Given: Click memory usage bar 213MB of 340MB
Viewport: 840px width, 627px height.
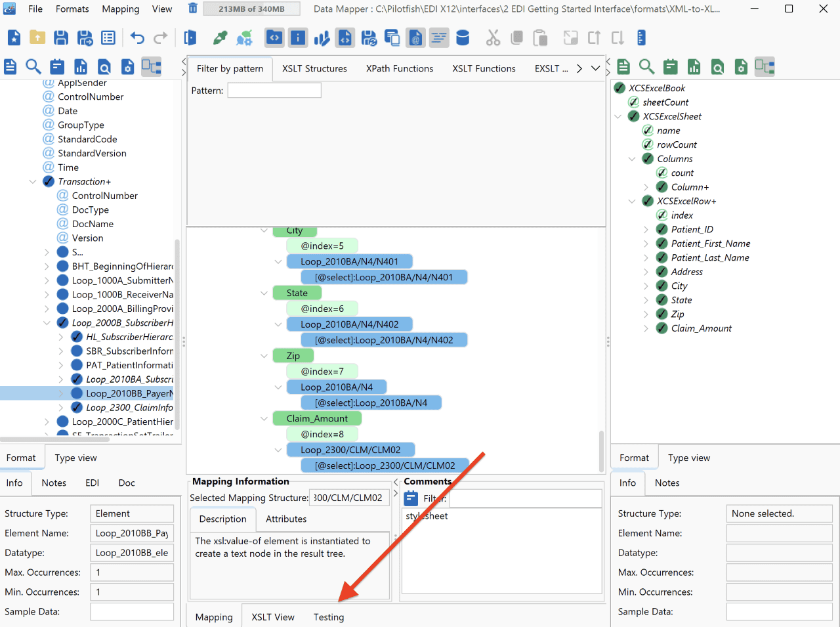Looking at the screenshot, I should click(x=251, y=9).
